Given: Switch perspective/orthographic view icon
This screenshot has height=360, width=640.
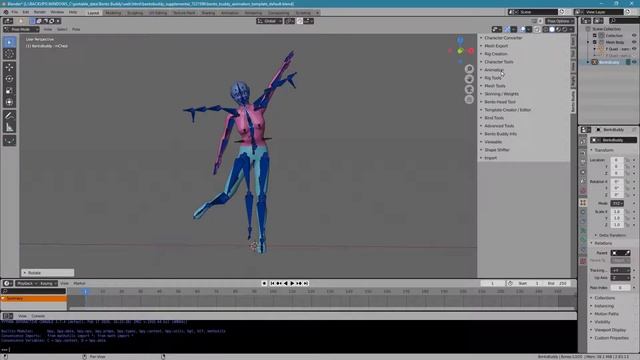Looking at the screenshot, I should 469,99.
